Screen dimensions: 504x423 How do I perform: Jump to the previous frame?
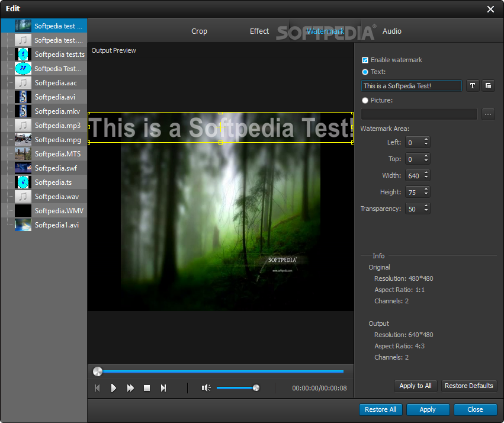[x=97, y=388]
